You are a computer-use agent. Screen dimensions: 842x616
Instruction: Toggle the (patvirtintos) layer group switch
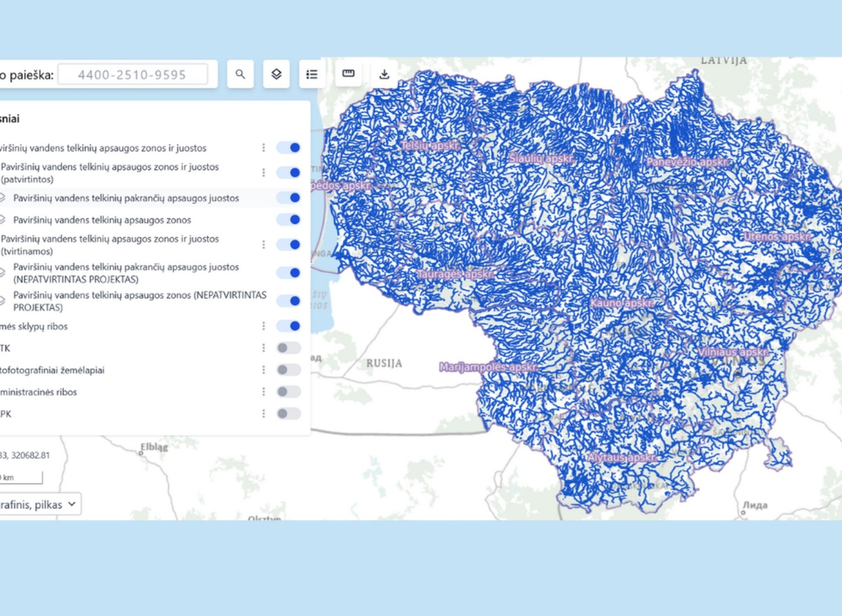pos(288,172)
